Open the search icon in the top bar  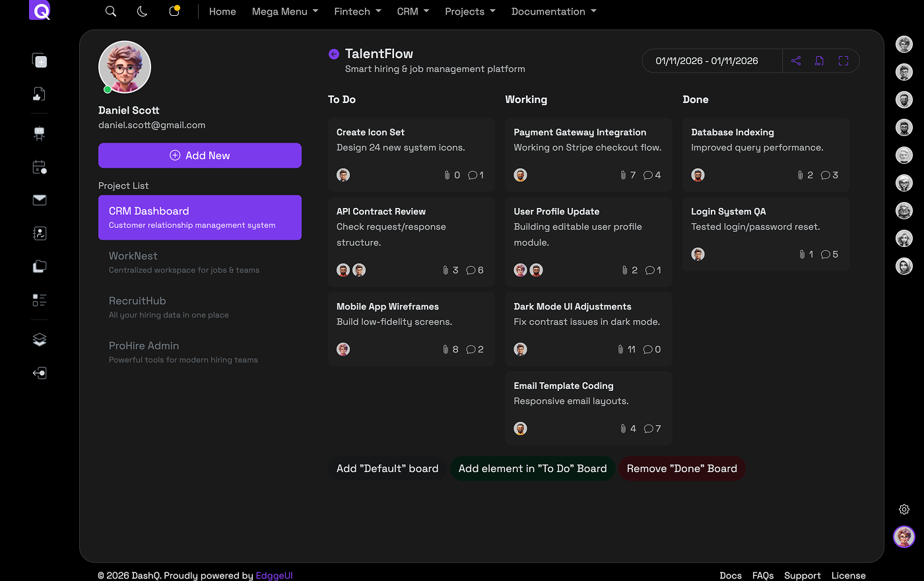point(110,11)
